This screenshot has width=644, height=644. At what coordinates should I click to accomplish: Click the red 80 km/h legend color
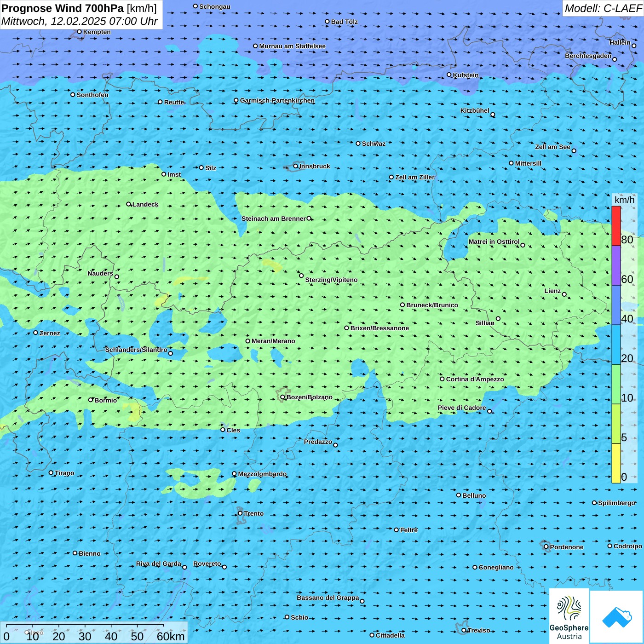pos(616,226)
